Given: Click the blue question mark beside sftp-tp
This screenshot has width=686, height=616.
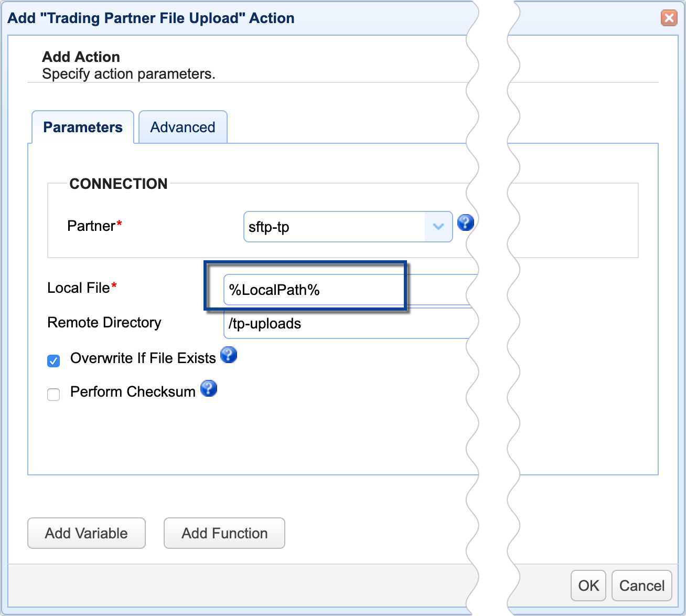Looking at the screenshot, I should tap(465, 222).
